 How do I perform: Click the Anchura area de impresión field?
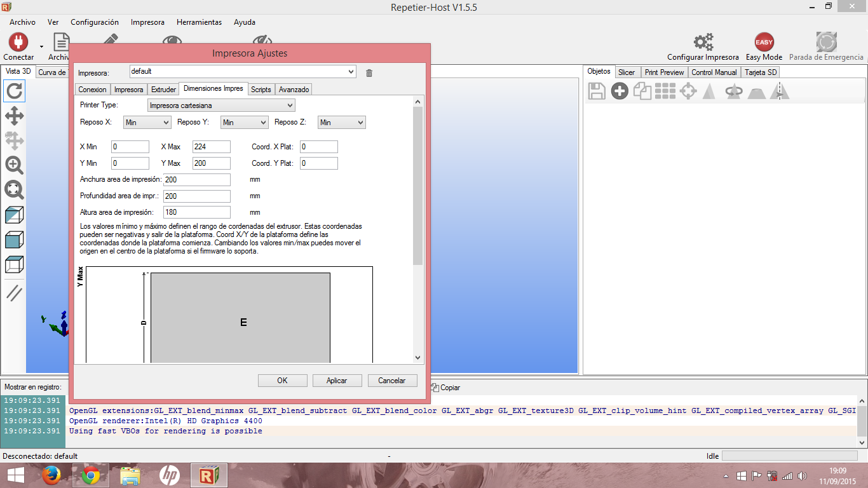(197, 180)
